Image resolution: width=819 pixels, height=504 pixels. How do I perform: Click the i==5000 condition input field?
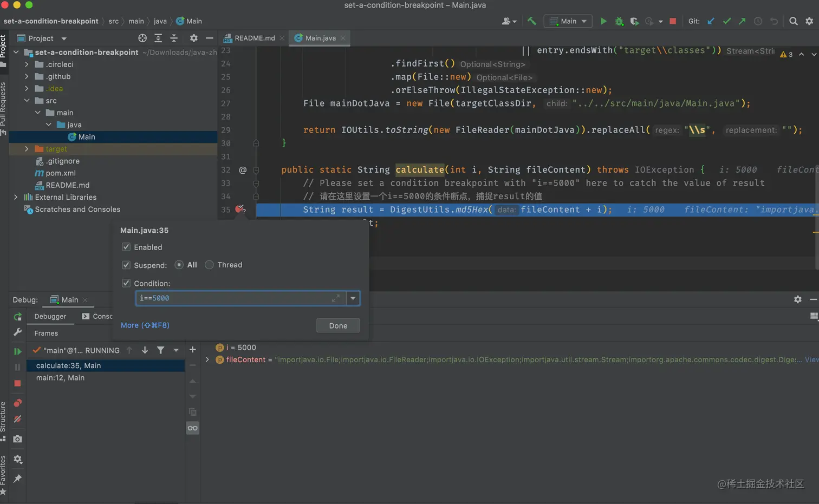[x=233, y=298]
